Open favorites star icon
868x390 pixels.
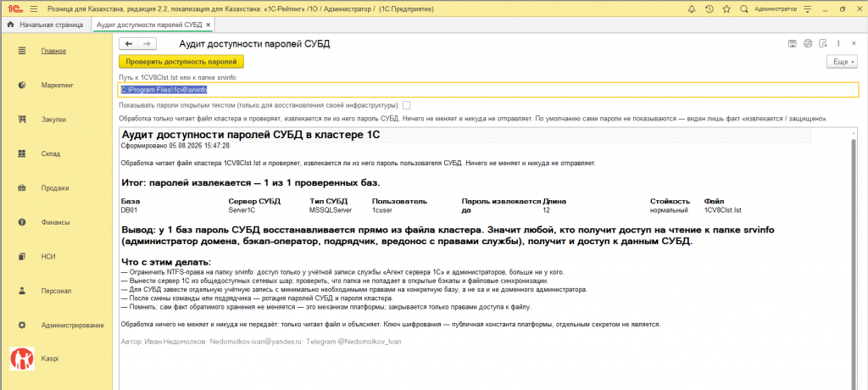click(x=726, y=8)
